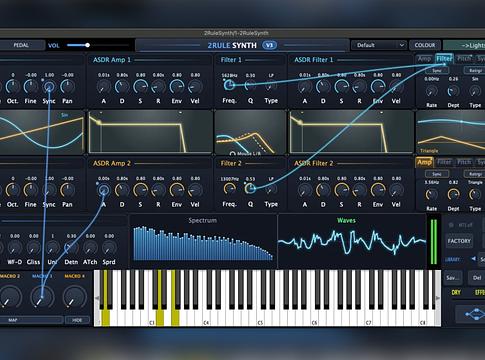Click oscillator 1 Sync knob

(x=49, y=87)
